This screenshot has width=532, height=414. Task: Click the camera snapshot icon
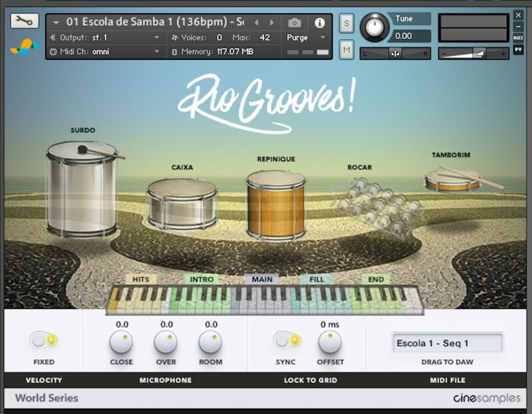point(294,23)
